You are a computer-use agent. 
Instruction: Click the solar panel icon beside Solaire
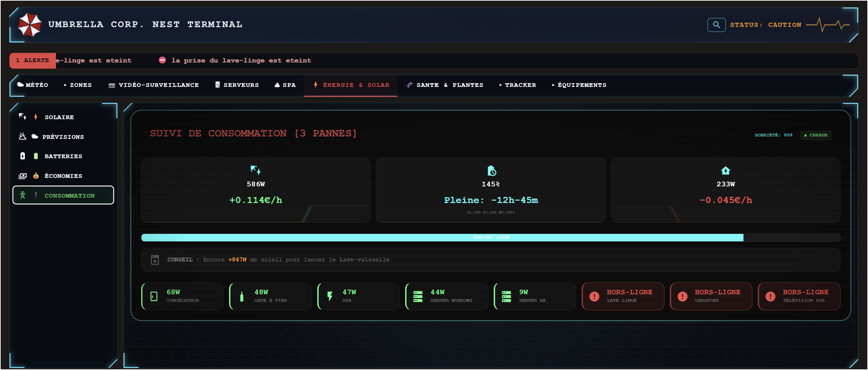point(23,117)
